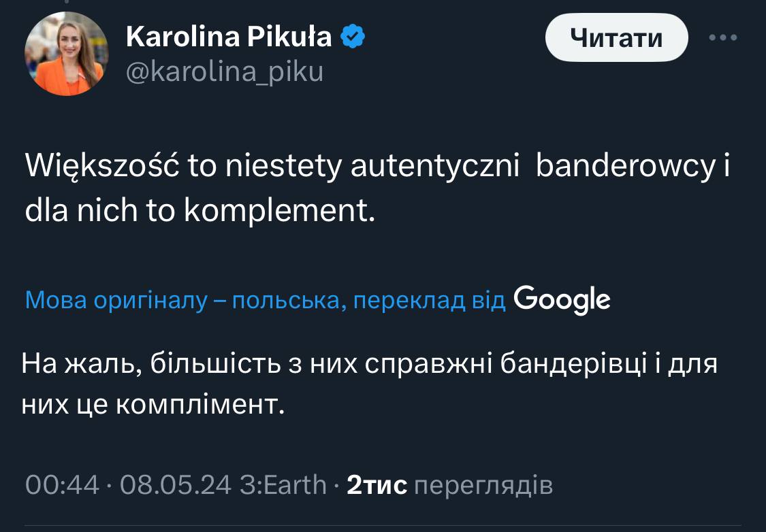Click the line 'dla nich to komplement.'

pos(200,213)
